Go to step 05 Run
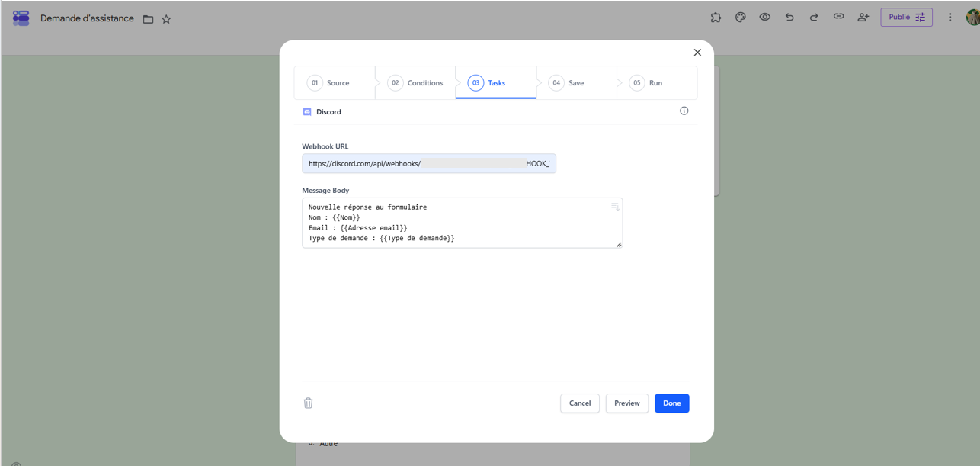This screenshot has height=466, width=980. [x=656, y=82]
